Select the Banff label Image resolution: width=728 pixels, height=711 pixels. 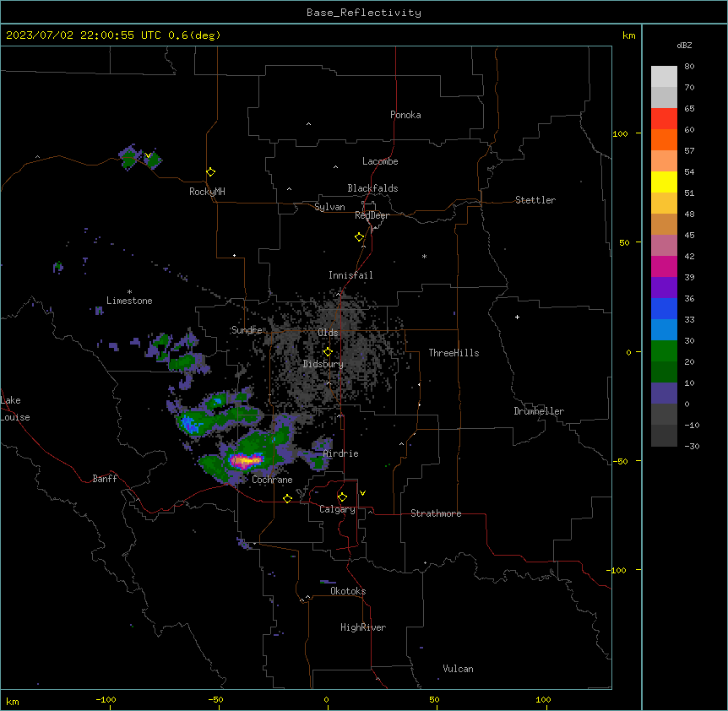coord(105,479)
